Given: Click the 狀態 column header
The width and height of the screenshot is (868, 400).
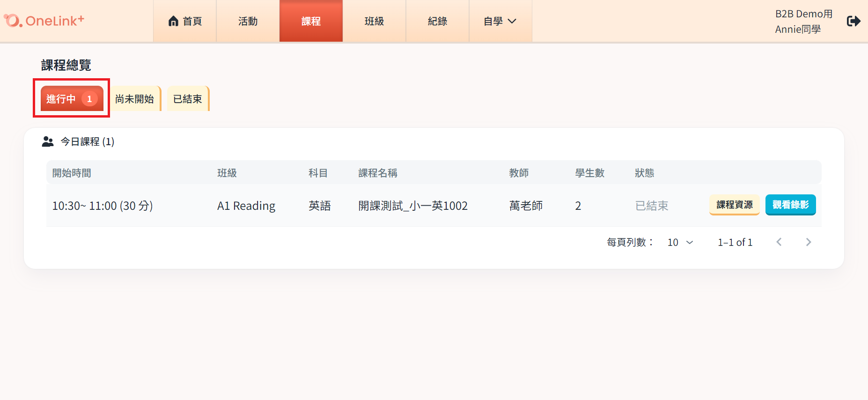Looking at the screenshot, I should coord(645,173).
